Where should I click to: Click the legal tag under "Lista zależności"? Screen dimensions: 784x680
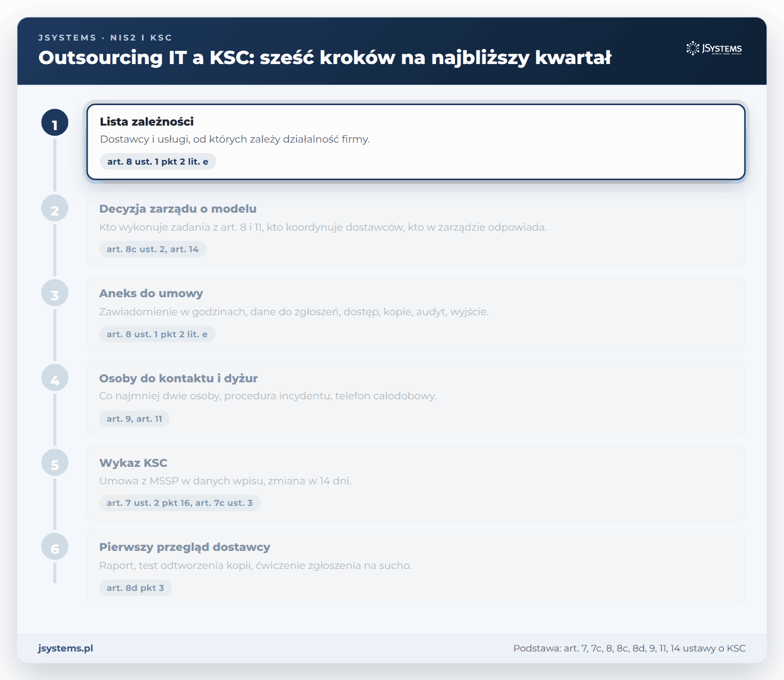pos(158,162)
